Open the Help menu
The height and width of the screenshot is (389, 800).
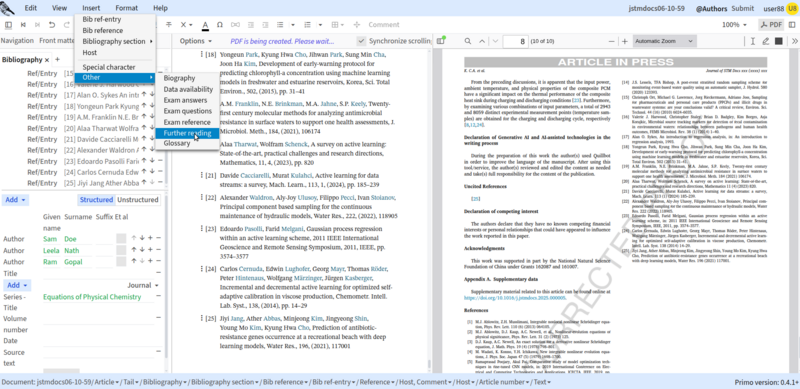(160, 8)
